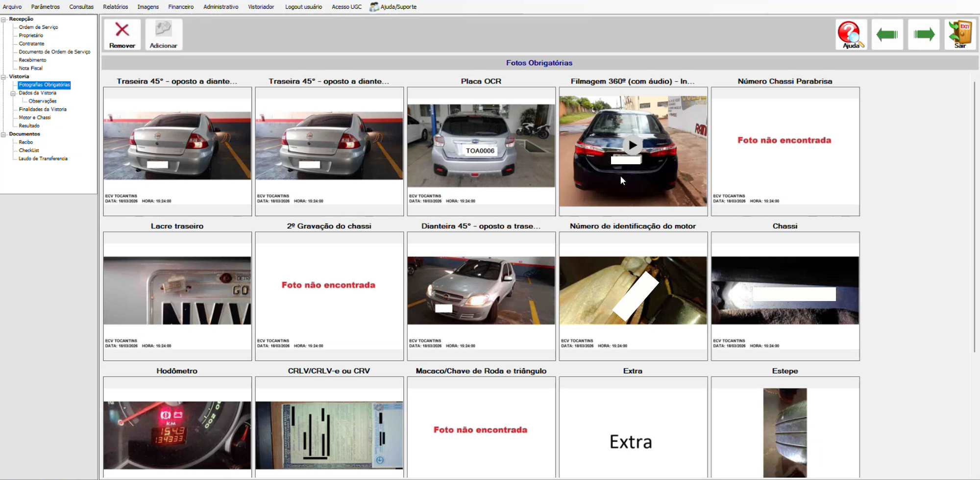
Task: Select Macaco/Chave de Roda empty photo
Action: pyautogui.click(x=481, y=427)
